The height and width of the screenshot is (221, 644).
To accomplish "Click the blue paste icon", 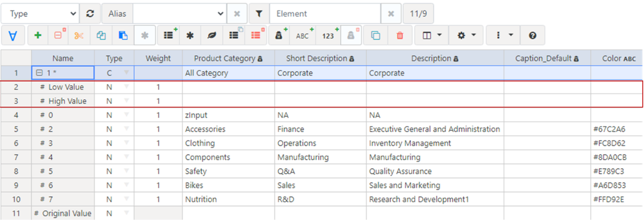I will click(123, 35).
